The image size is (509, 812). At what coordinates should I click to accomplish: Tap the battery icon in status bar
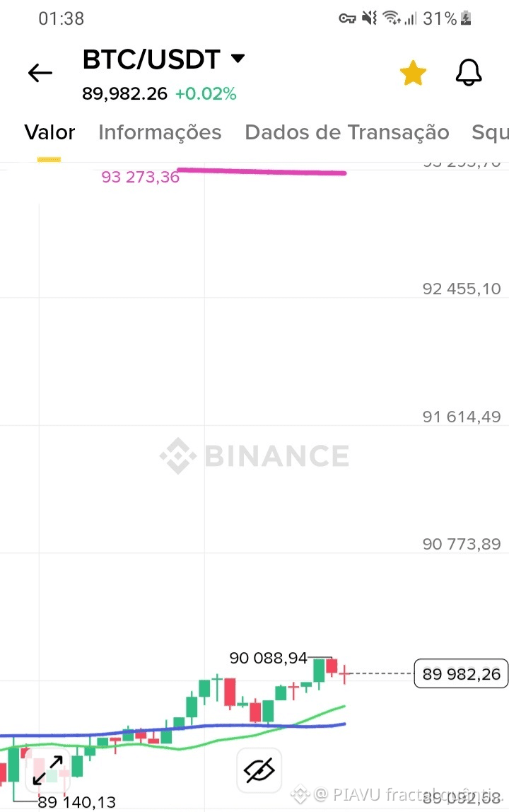tap(466, 19)
